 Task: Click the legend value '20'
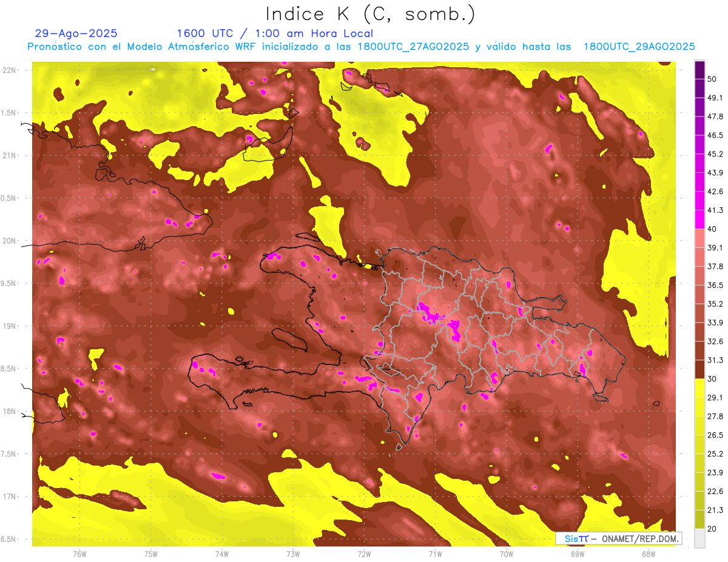[712, 529]
